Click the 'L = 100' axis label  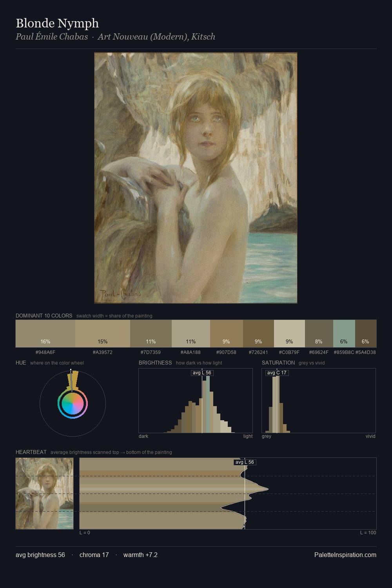[368, 533]
